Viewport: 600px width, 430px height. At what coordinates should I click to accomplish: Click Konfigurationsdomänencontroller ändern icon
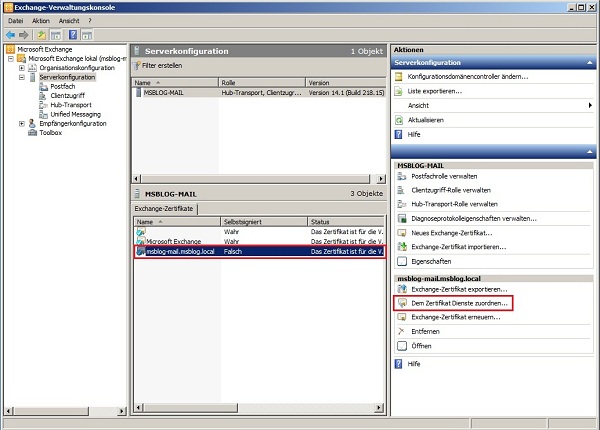point(399,77)
